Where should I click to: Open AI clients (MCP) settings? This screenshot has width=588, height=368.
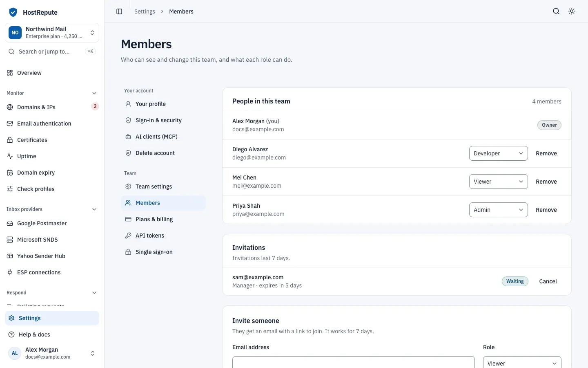point(163,137)
